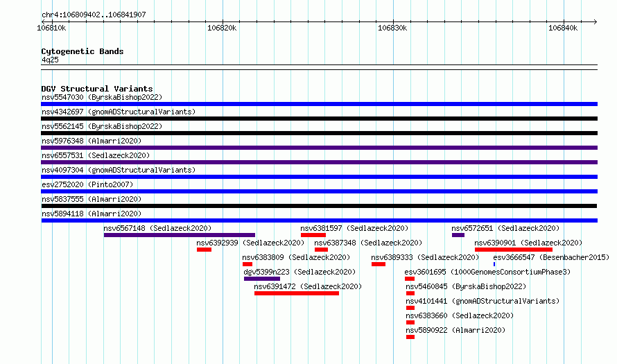Click the nsv6383809 (Sedlazeck2020) label
617x364 pixels.
click(x=296, y=257)
